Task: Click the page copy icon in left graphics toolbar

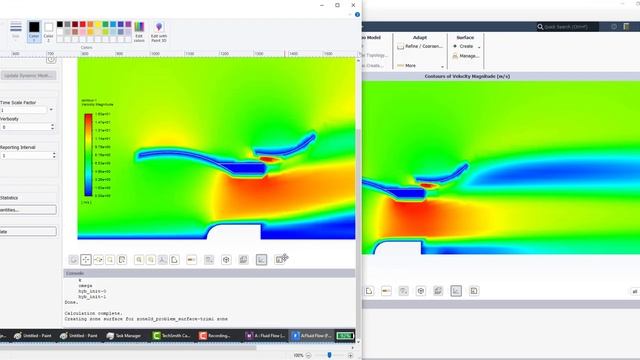Action: 174,260
